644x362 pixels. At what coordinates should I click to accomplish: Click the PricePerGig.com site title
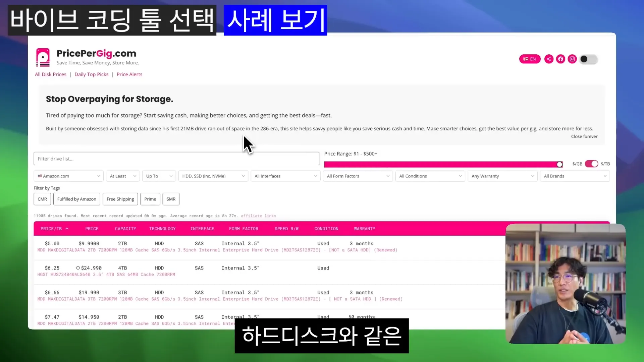pyautogui.click(x=96, y=53)
